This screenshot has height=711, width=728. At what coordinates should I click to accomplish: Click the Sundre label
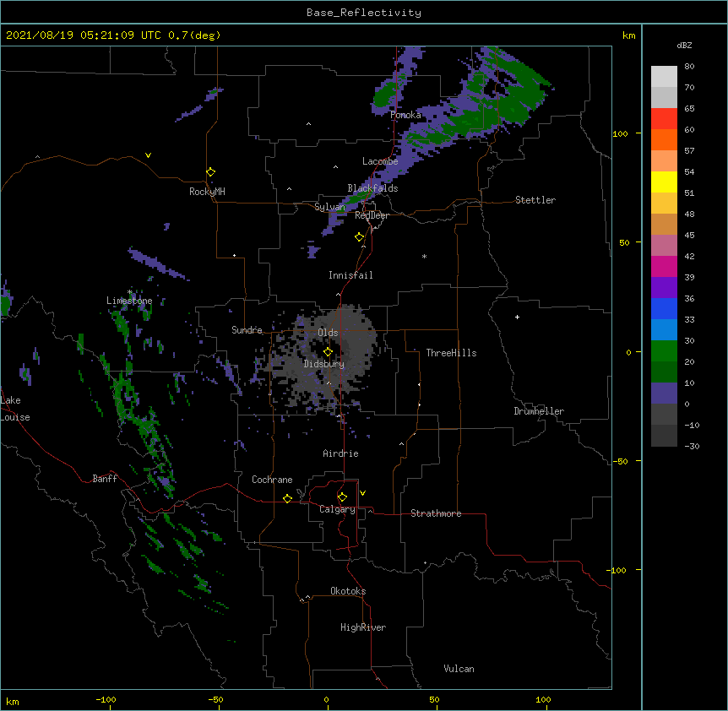[247, 330]
